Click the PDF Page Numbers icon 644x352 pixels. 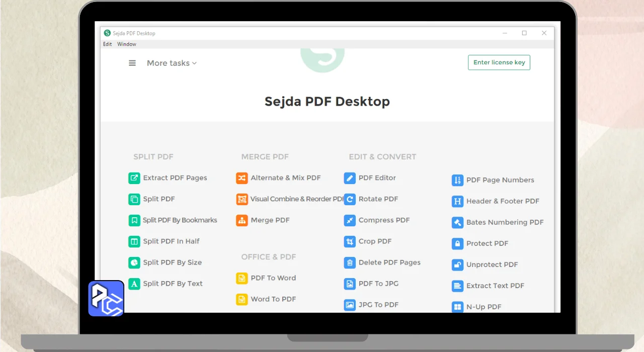pyautogui.click(x=457, y=180)
